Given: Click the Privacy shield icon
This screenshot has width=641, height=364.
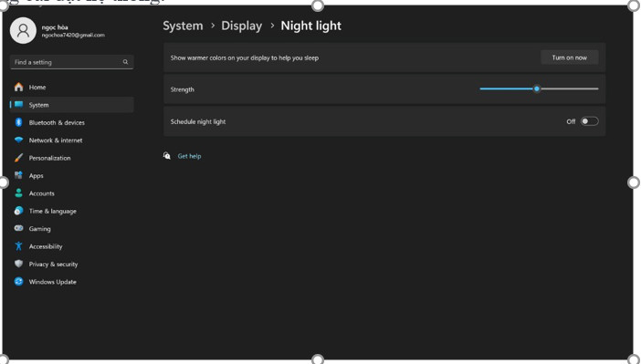Looking at the screenshot, I should [x=18, y=264].
